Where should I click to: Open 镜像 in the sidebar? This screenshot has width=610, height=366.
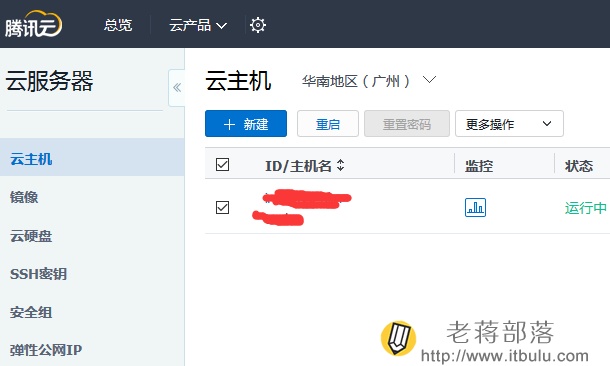(x=24, y=197)
